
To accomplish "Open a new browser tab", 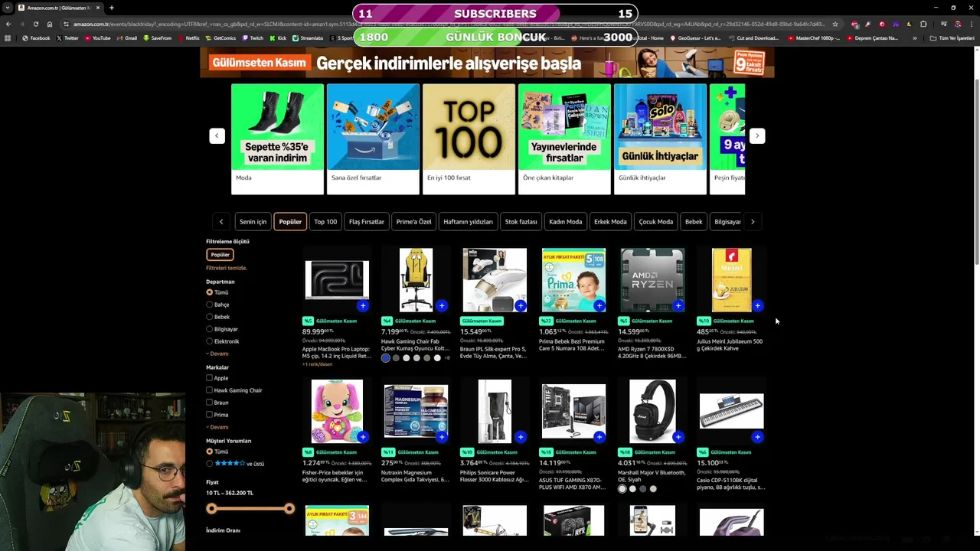I will click(112, 8).
